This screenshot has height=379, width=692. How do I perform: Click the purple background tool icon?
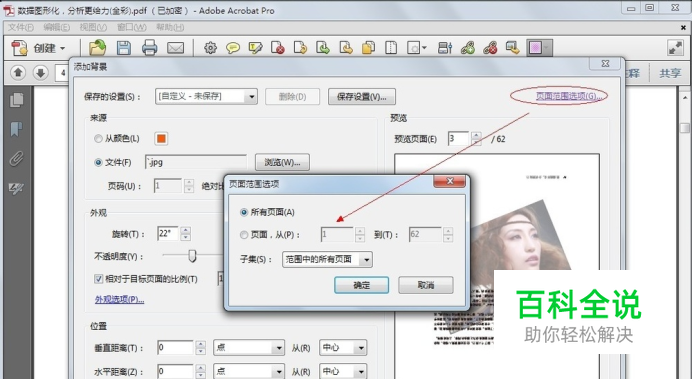[535, 48]
